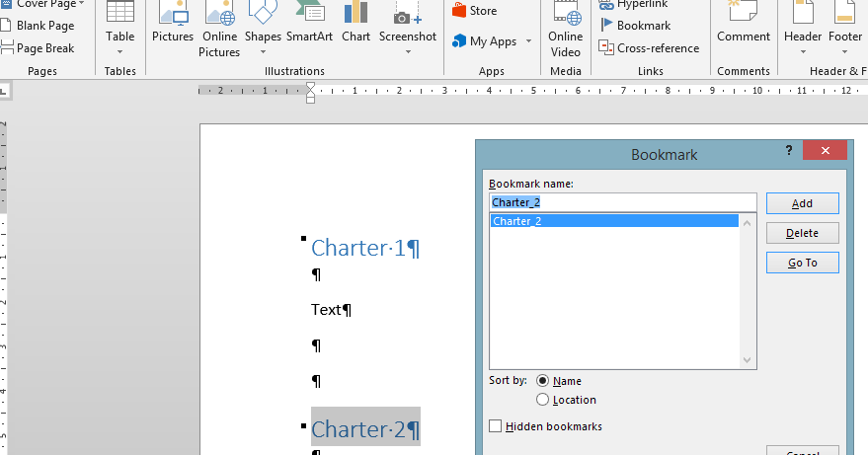Select Charter_2 in the bookmark list
Image resolution: width=868 pixels, height=455 pixels.
(x=614, y=221)
